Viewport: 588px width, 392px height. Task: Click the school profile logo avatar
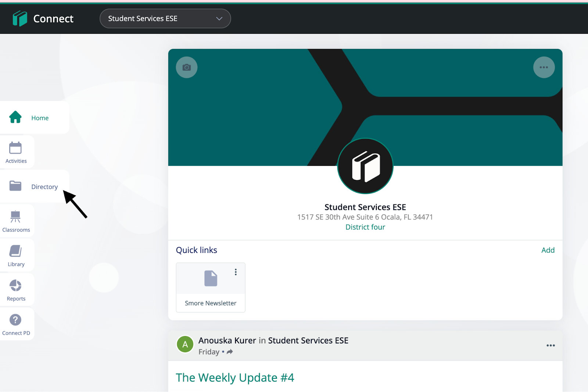(x=365, y=166)
